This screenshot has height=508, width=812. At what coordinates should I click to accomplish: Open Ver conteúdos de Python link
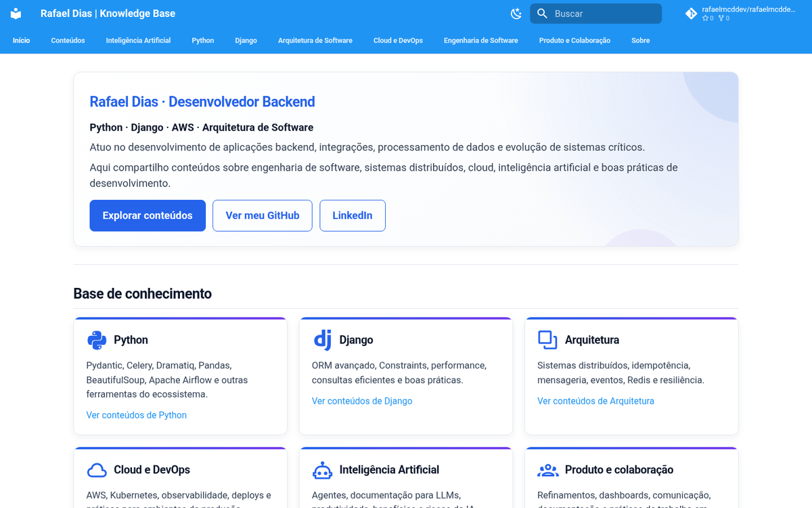136,415
